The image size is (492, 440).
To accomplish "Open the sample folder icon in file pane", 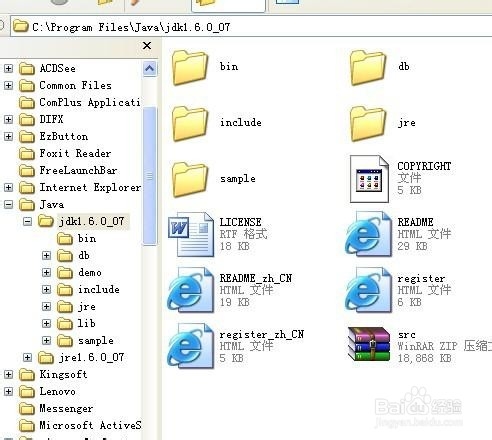I will [190, 180].
